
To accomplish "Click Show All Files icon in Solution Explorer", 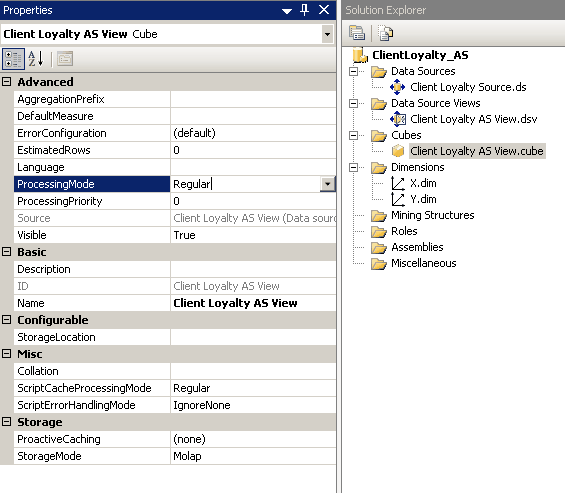I will (x=386, y=33).
